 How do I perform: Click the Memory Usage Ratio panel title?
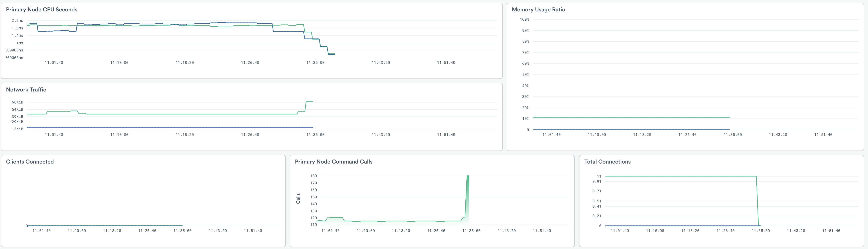pyautogui.click(x=538, y=9)
